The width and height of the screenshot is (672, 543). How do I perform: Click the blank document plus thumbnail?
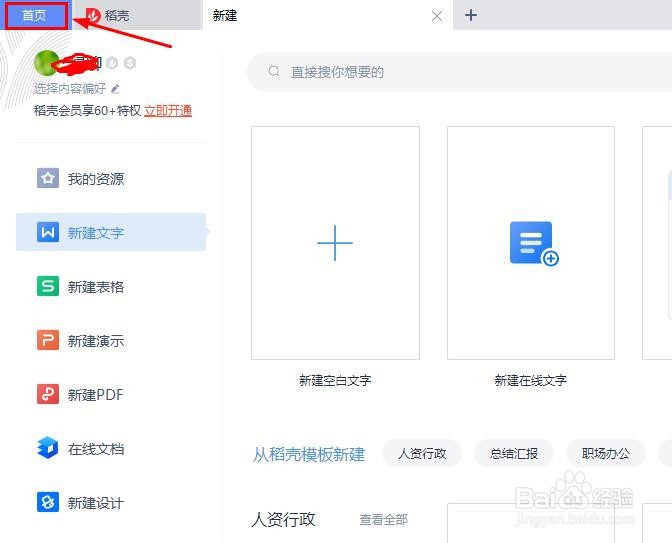[335, 243]
